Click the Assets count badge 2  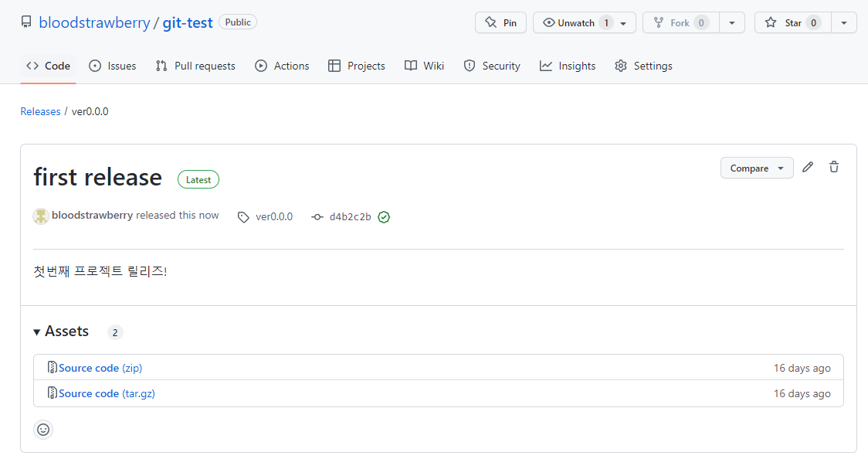click(x=114, y=332)
